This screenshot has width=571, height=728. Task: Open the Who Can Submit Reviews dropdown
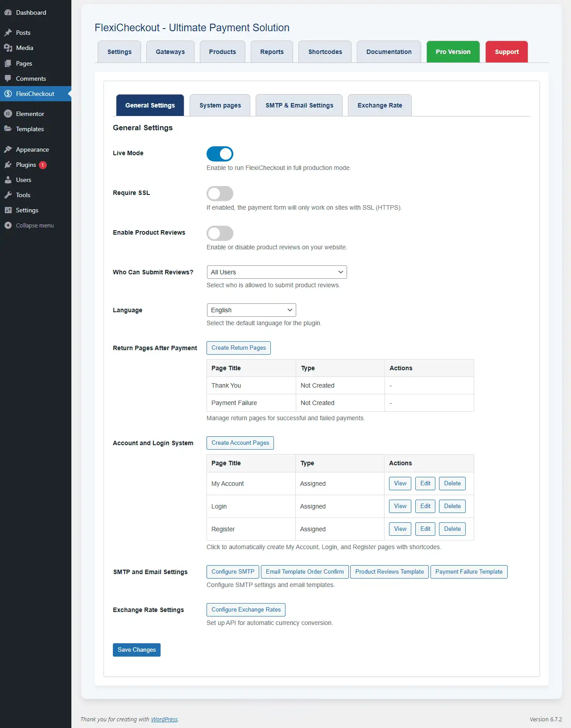click(277, 272)
